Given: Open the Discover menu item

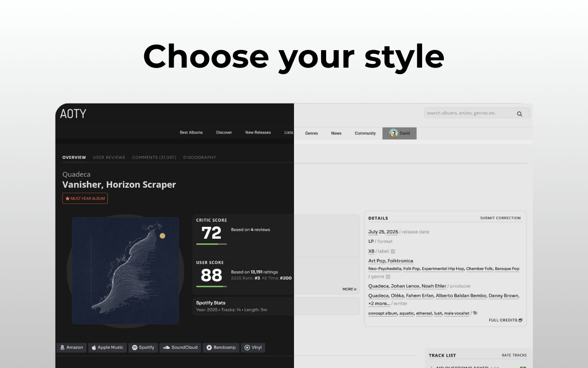Looking at the screenshot, I should coord(224,132).
